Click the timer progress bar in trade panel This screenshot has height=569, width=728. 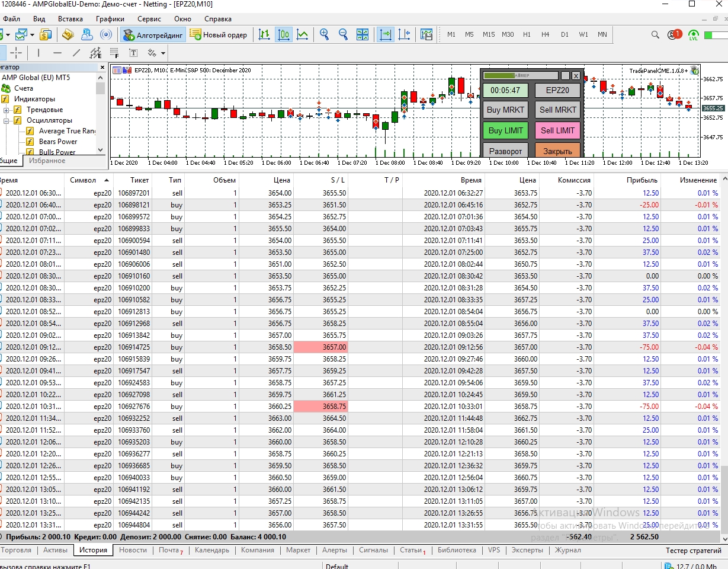tap(521, 76)
